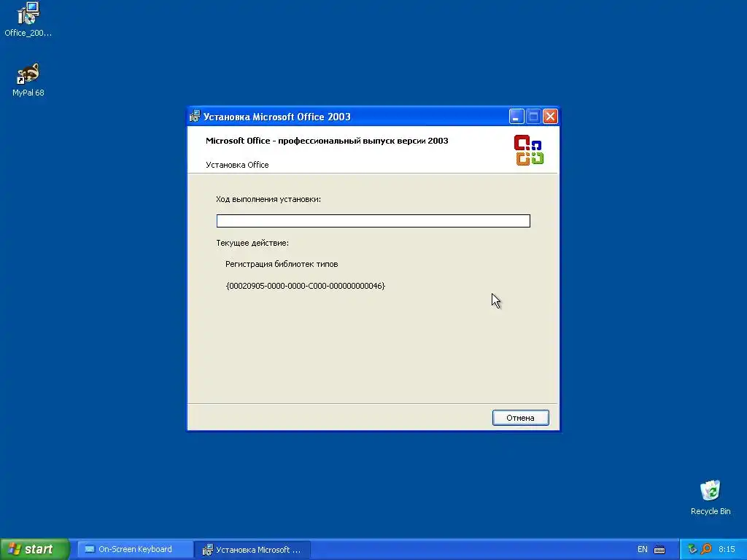Click the magnifier tray icon
Viewport: 747px width, 560px height.
click(x=706, y=549)
